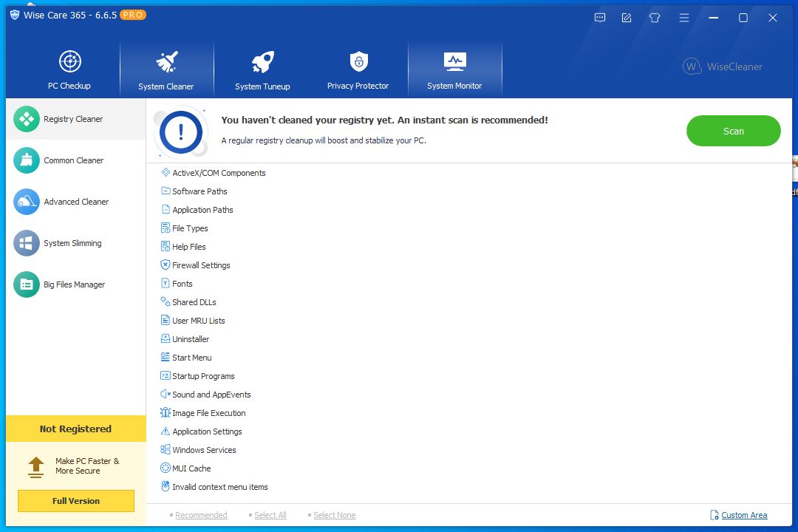Open the skin shirt icon in title bar
This screenshot has height=532, width=798.
click(x=655, y=18)
